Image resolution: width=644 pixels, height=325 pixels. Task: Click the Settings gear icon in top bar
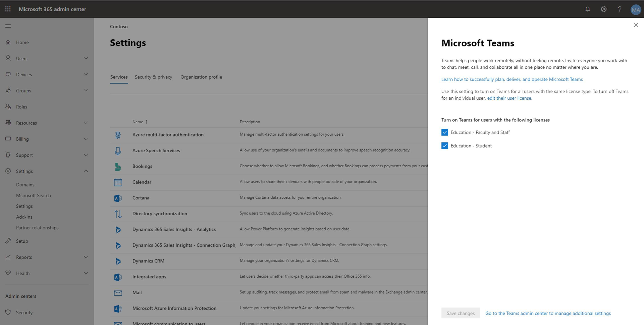603,9
